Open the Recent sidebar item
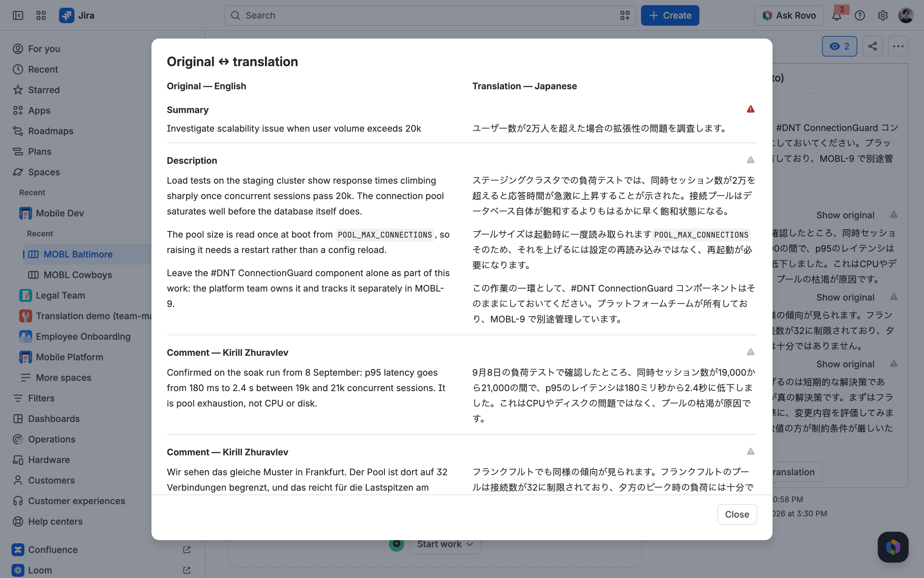Viewport: 924px width, 578px height. [43, 70]
